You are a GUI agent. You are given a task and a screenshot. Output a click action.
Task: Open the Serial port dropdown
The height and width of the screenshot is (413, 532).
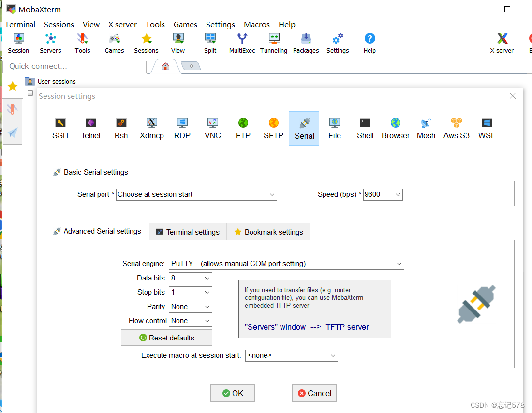coord(196,194)
